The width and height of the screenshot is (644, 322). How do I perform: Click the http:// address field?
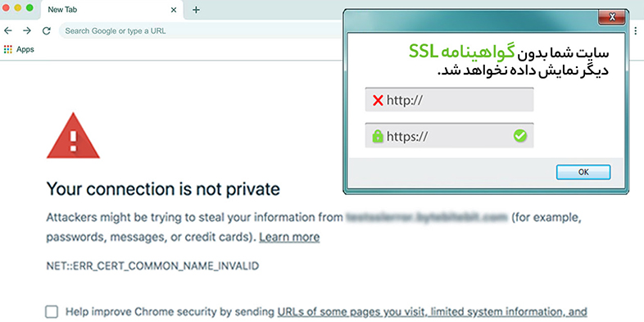point(449,100)
